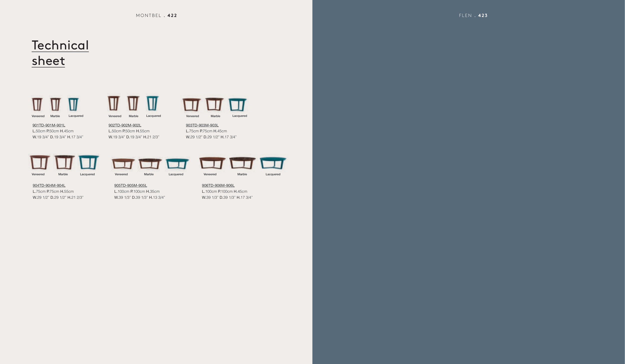This screenshot has height=364, width=625.
Task: Click the MONTBEL . 422 page header
Action: point(156,15)
